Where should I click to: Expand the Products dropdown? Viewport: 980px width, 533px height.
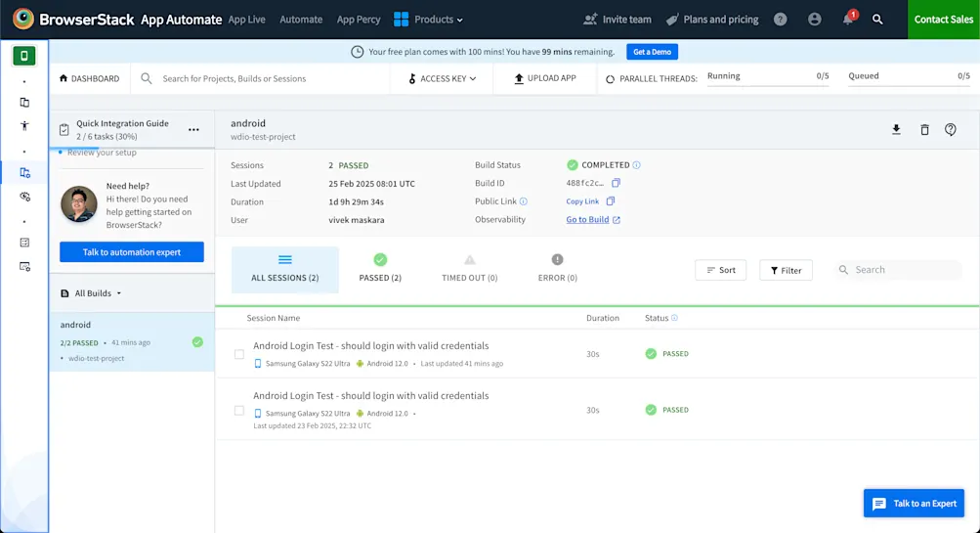[429, 20]
